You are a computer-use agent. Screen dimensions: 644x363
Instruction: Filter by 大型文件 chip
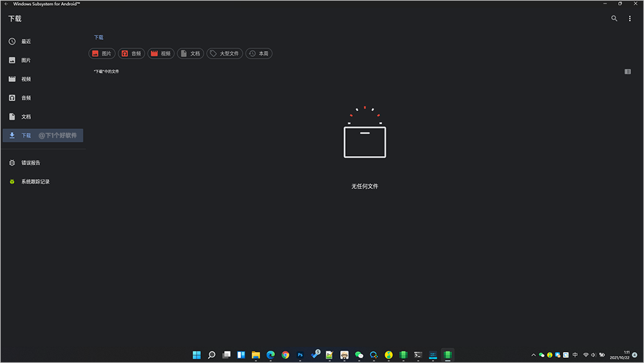(x=225, y=54)
